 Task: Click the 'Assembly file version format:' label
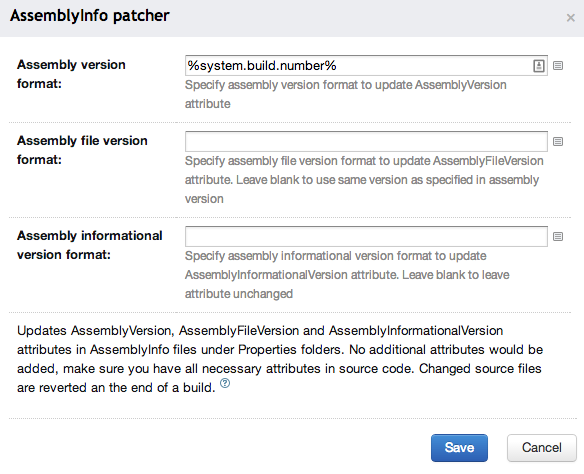click(x=82, y=150)
